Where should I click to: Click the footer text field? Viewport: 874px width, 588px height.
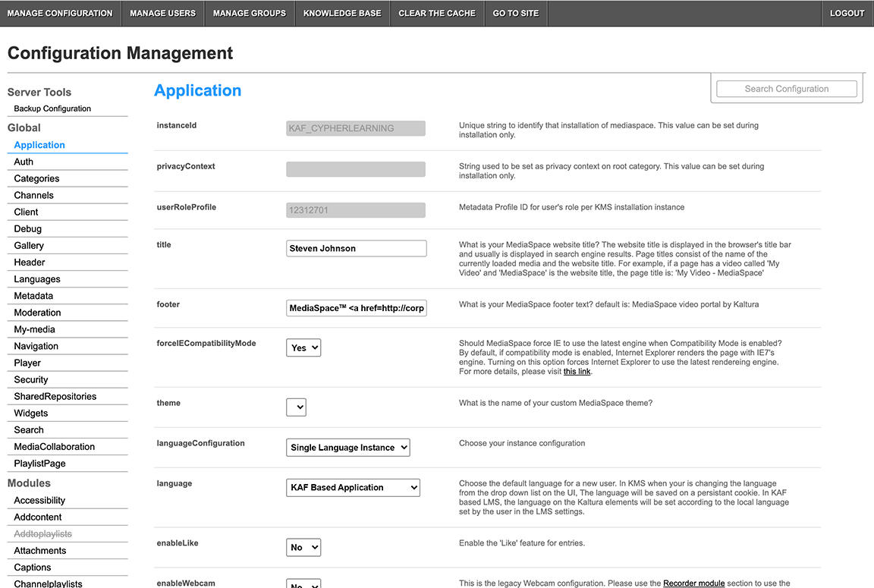point(356,307)
